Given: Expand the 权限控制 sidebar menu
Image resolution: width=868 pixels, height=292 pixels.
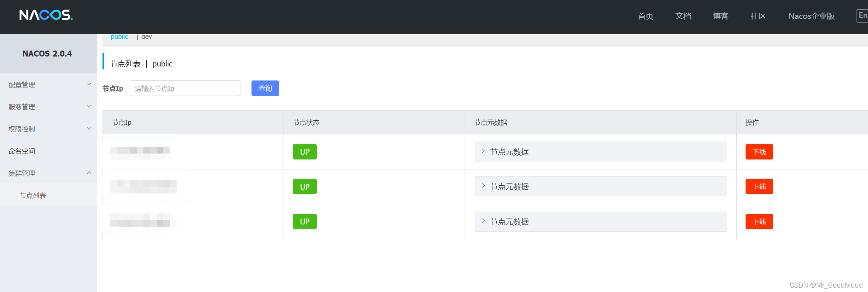Looking at the screenshot, I should [48, 129].
